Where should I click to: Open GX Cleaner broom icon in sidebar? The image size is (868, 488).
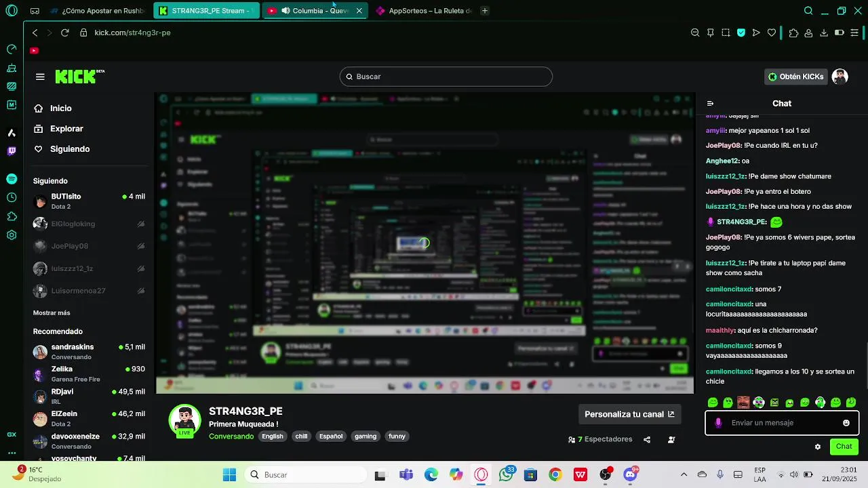[12, 68]
